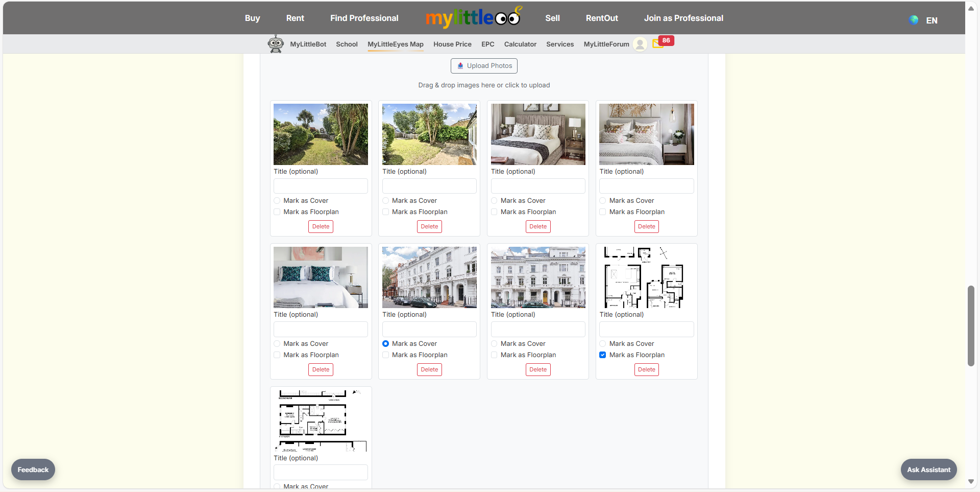
Task: Enable Mark as Cover for the teal bedroom photo
Action: (277, 343)
